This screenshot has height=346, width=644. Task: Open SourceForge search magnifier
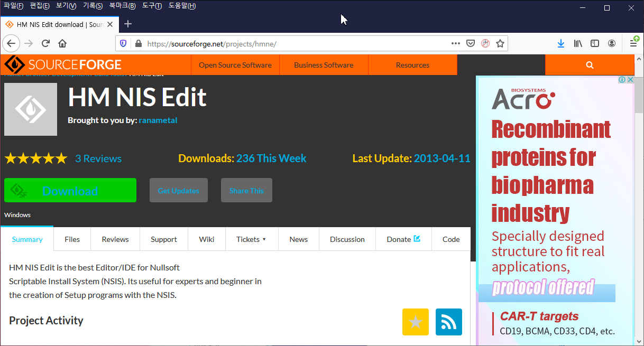pos(590,65)
